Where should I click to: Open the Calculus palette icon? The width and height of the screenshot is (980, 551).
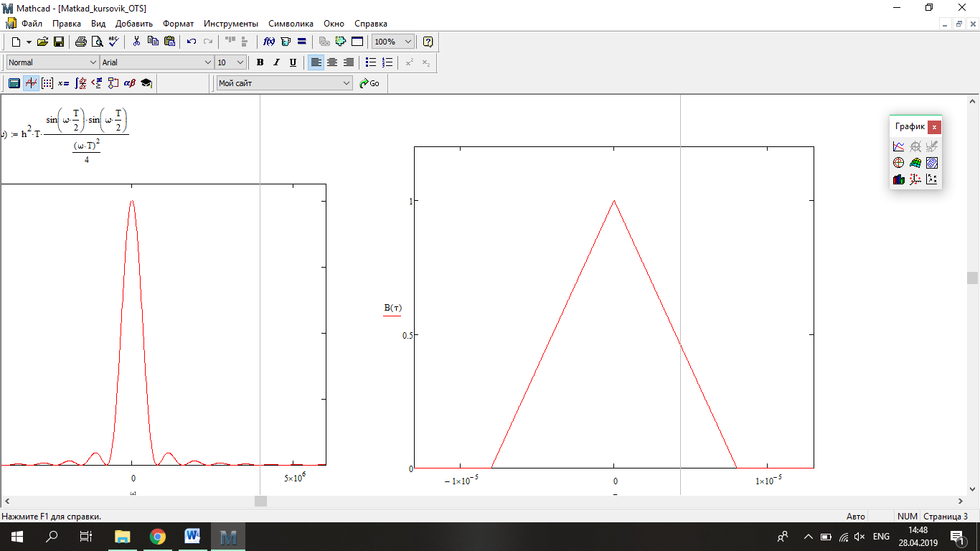coord(80,83)
